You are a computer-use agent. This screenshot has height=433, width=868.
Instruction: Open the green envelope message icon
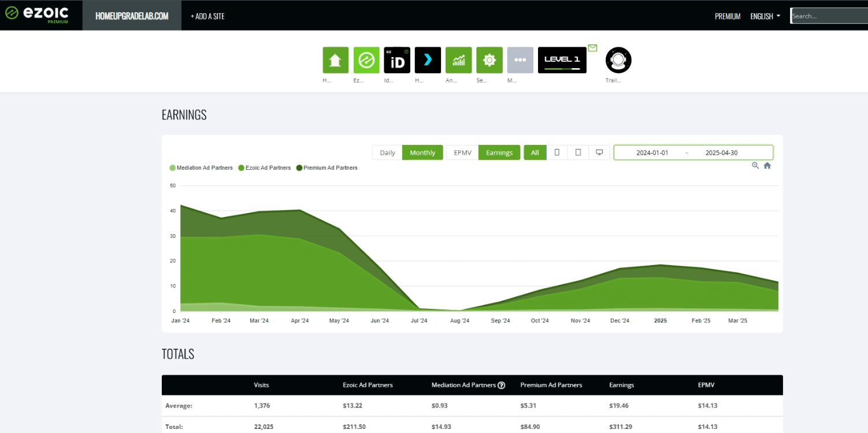pos(592,48)
